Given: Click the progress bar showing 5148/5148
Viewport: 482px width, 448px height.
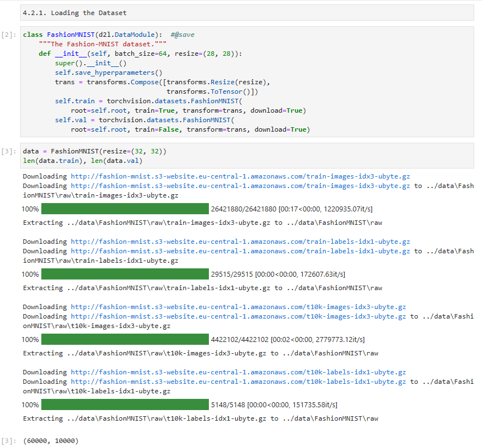Looking at the screenshot, I should (x=125, y=404).
